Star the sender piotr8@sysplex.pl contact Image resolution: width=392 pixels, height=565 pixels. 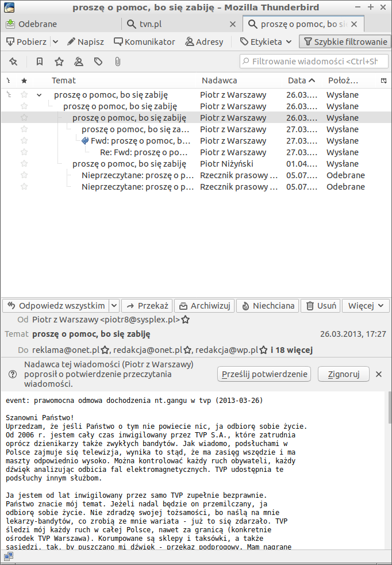coord(185,320)
